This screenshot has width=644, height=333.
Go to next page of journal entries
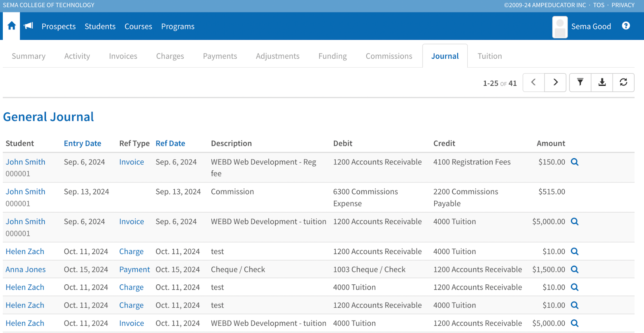click(x=555, y=83)
